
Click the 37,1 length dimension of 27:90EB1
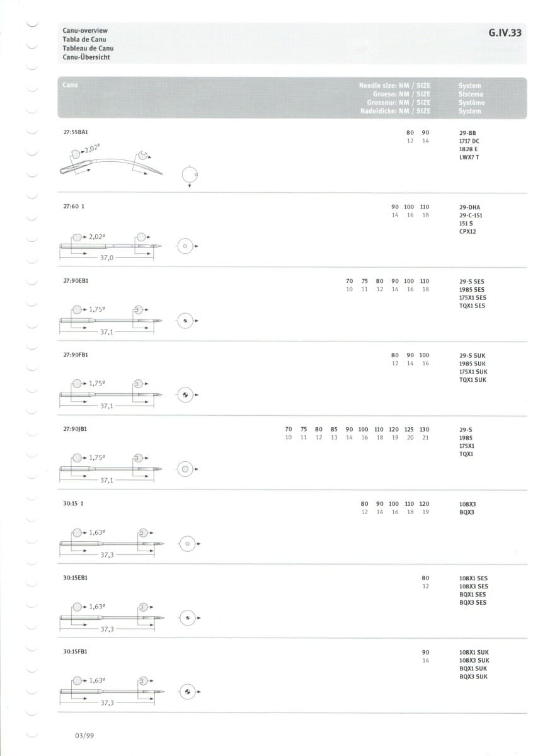106,332
